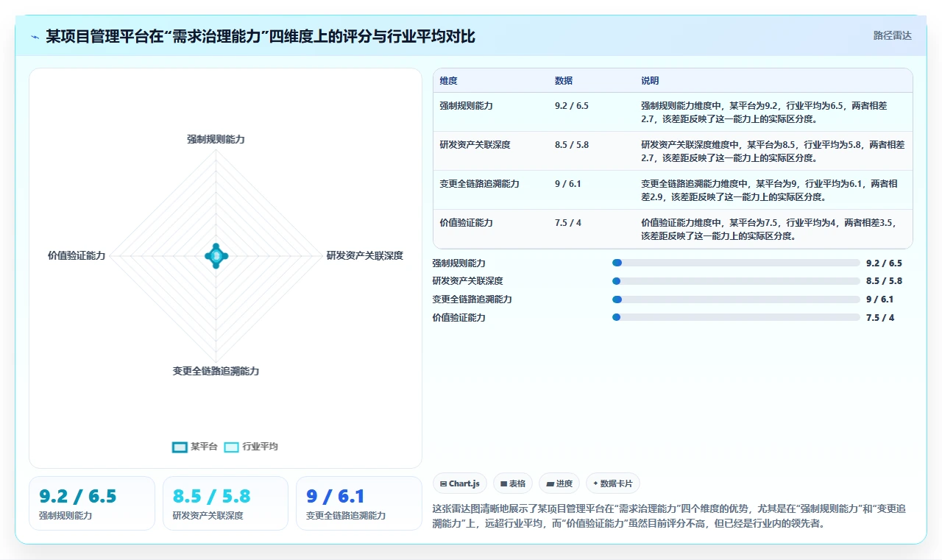Select the Chart.js tag
The image size is (942, 560).
460,483
